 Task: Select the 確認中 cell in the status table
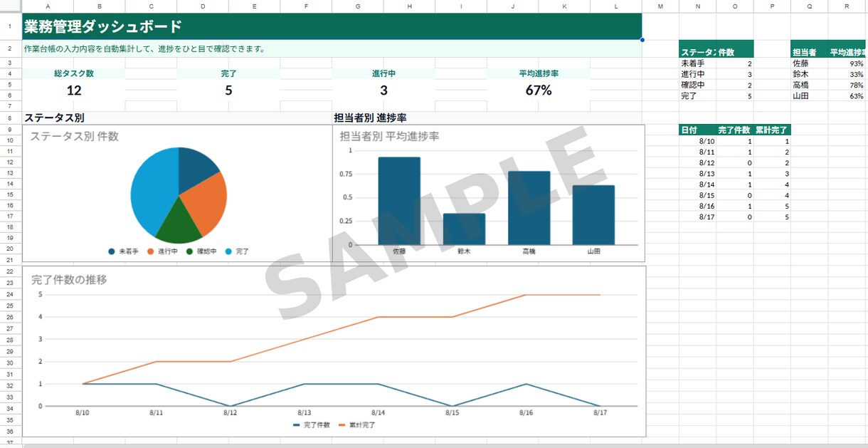point(698,85)
